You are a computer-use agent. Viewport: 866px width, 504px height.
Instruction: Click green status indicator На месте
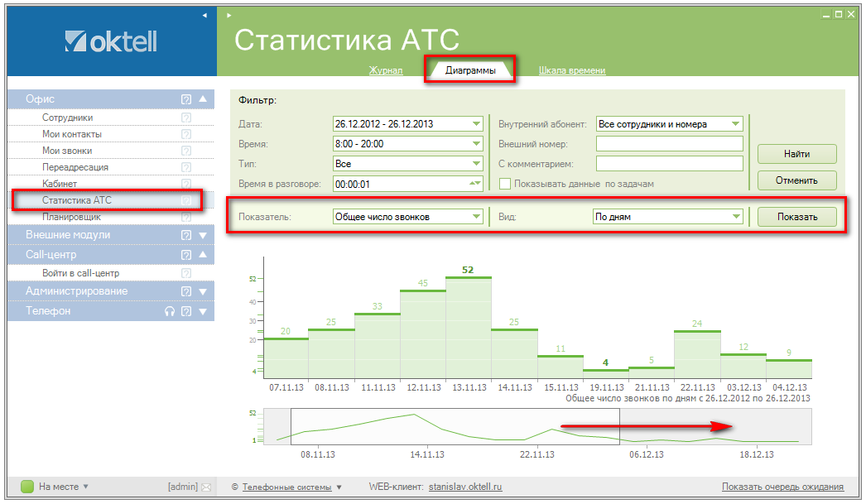point(26,487)
